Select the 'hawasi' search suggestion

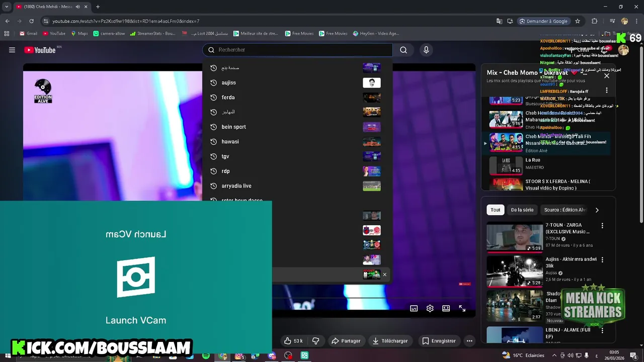297,142
